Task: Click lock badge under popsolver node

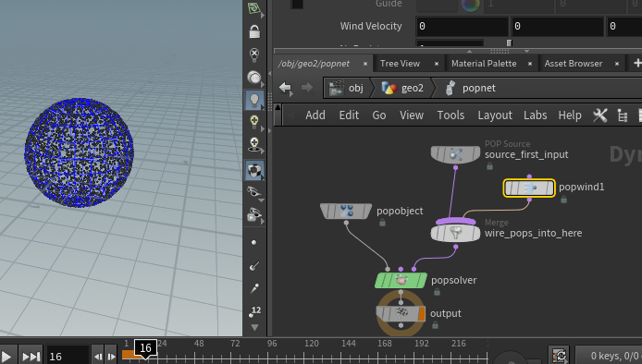Action: pos(437,292)
